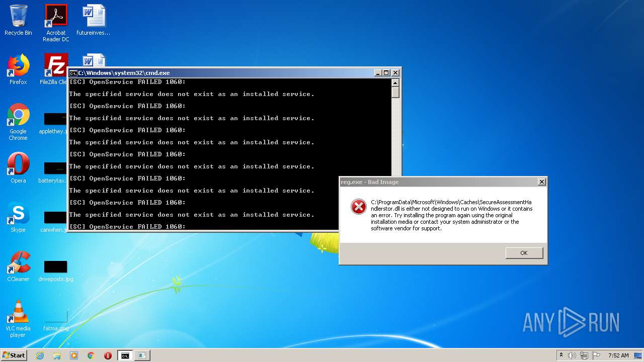Open the futureinves Word document icon
644x362 pixels.
point(94,20)
